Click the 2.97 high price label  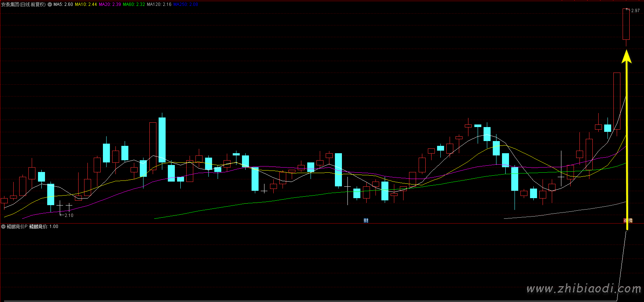click(635, 11)
